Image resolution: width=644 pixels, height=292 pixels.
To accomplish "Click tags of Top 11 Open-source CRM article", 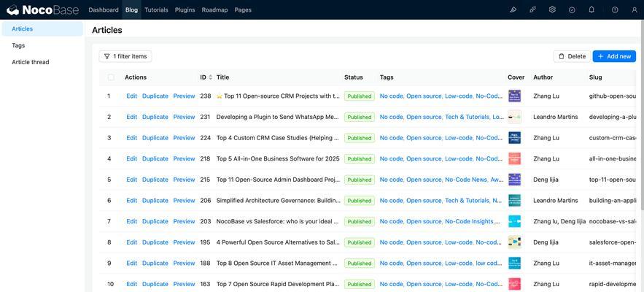I will [x=441, y=96].
